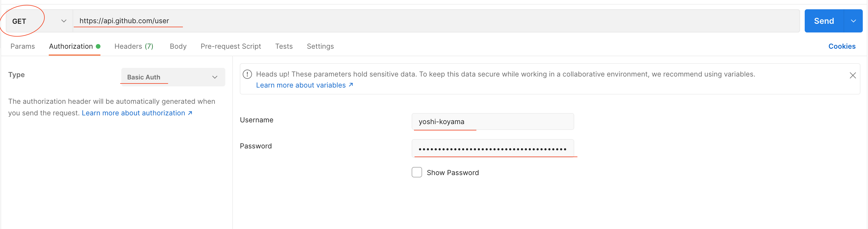This screenshot has height=229, width=868.
Task: Open the Pre-request Script tab
Action: pos(231,46)
